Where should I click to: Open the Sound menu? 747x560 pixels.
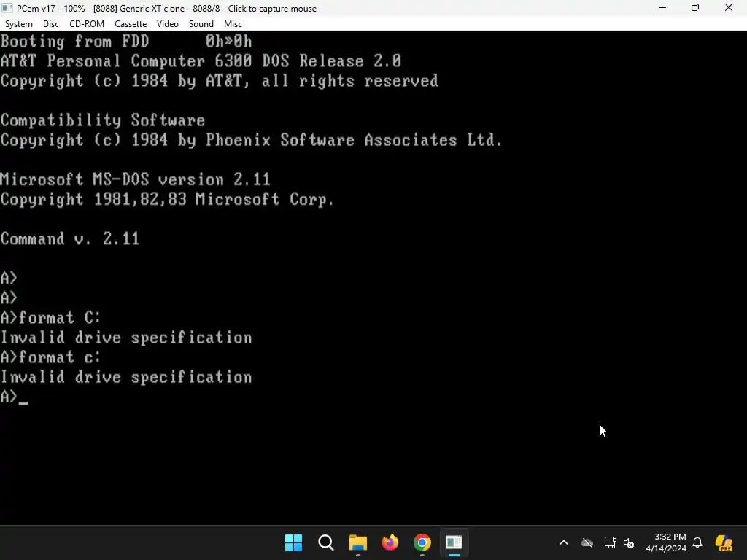[201, 24]
